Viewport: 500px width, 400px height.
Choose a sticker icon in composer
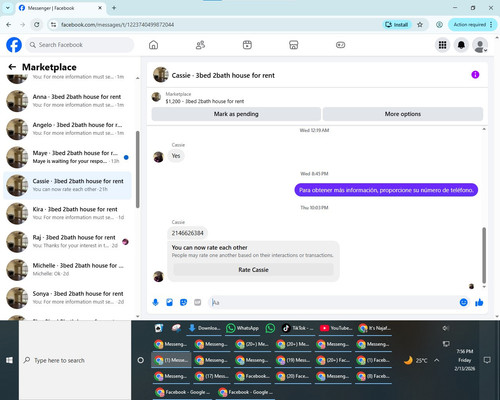pos(183,302)
